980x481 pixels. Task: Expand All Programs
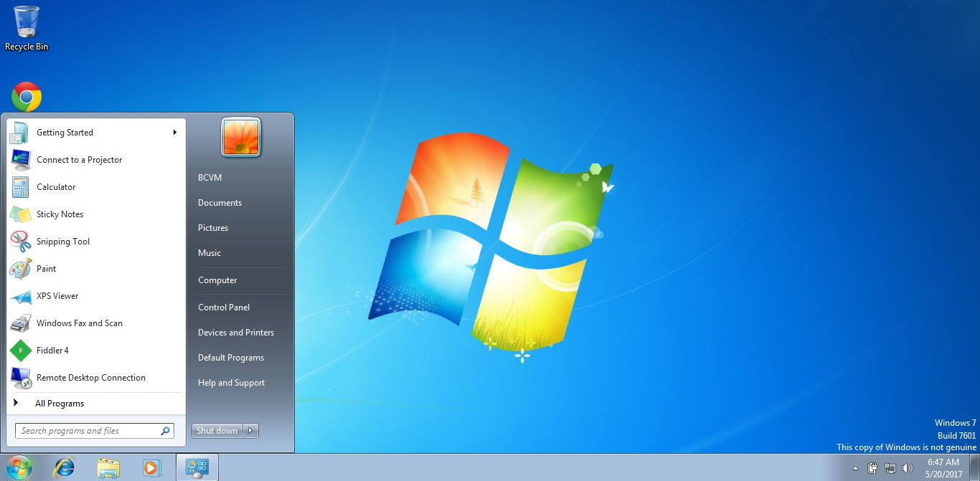[x=60, y=403]
